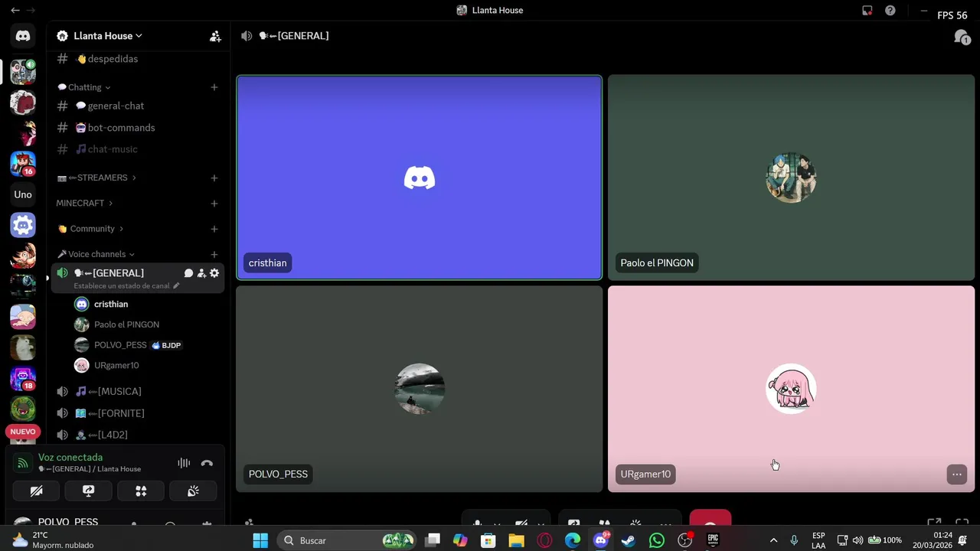Add channel with plus beside MINECRAFT
This screenshot has height=551, width=980.
[x=214, y=204]
